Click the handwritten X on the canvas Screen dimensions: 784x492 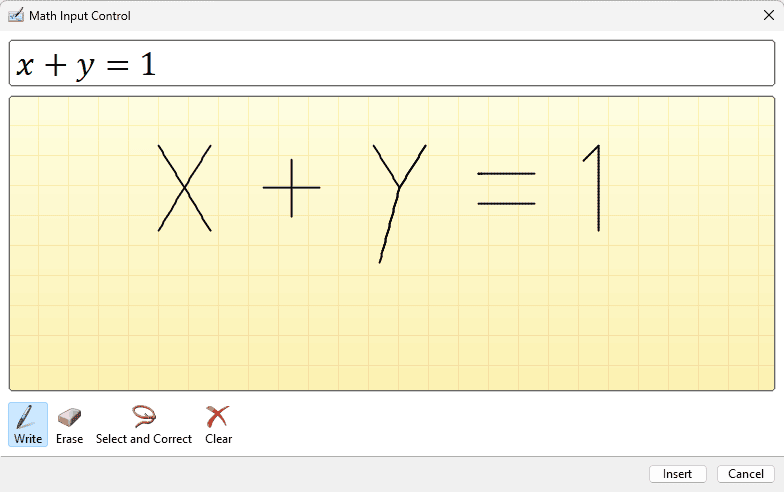click(x=184, y=188)
